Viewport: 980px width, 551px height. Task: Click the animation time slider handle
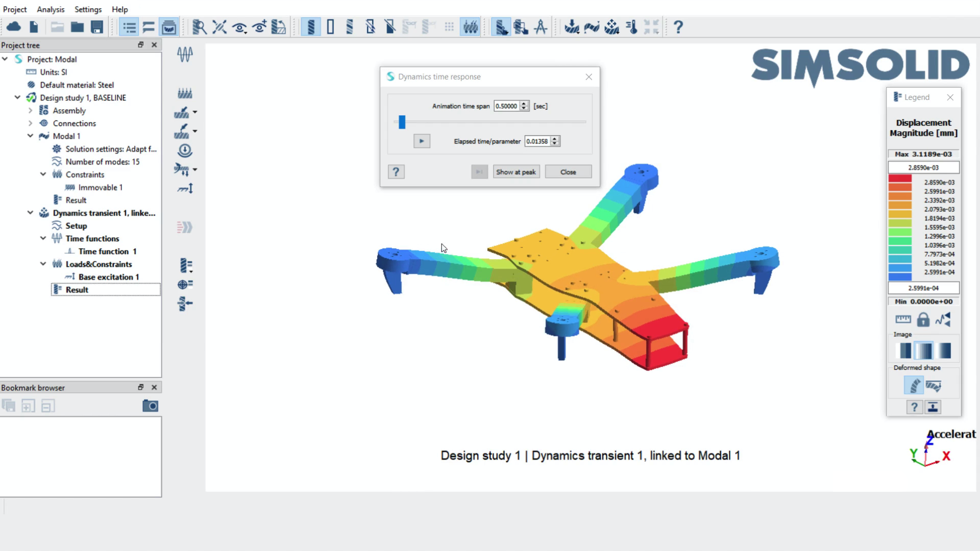tap(402, 122)
